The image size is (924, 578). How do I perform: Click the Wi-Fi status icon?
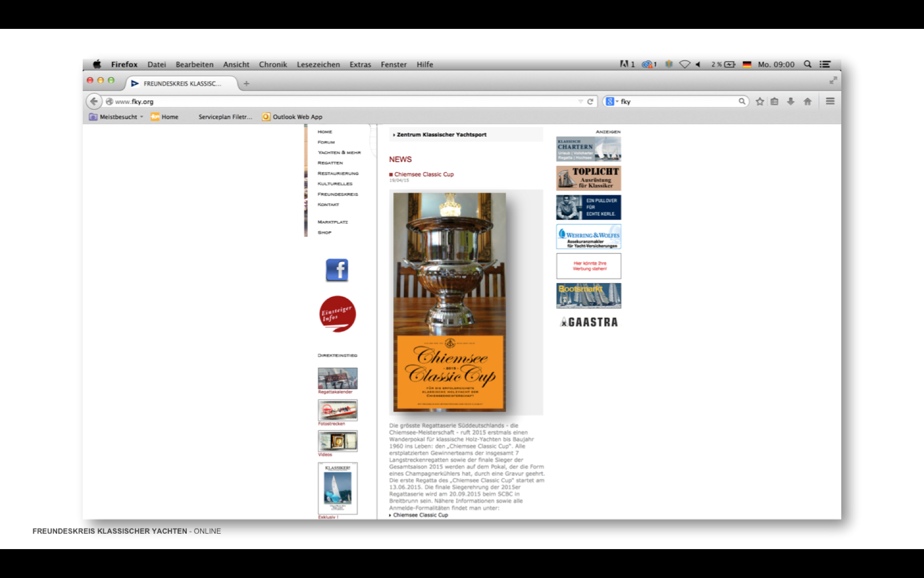(x=684, y=64)
